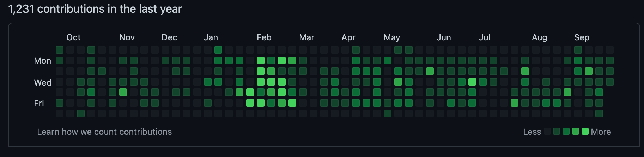Select the green Sunday cell in April
The height and width of the screenshot is (157, 644).
(356, 50)
